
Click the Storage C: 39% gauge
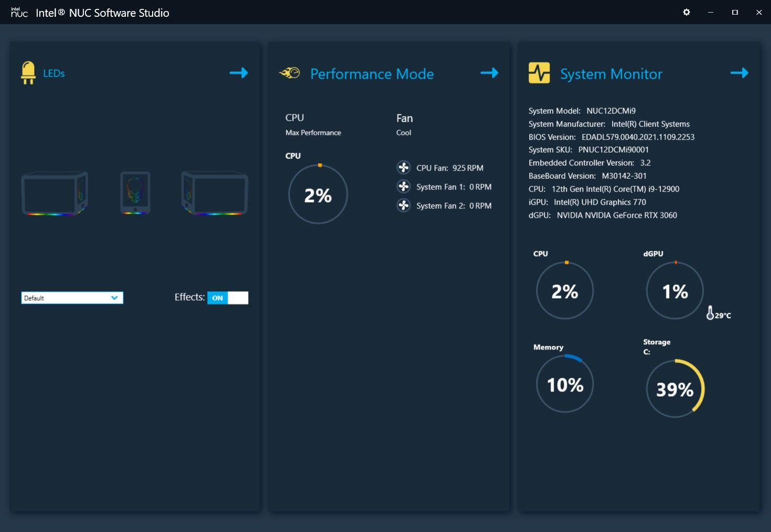click(675, 389)
